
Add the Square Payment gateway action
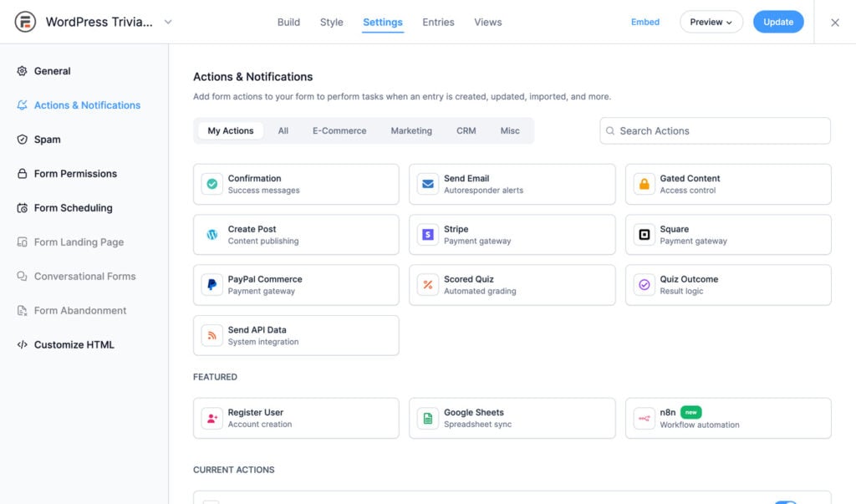(728, 235)
